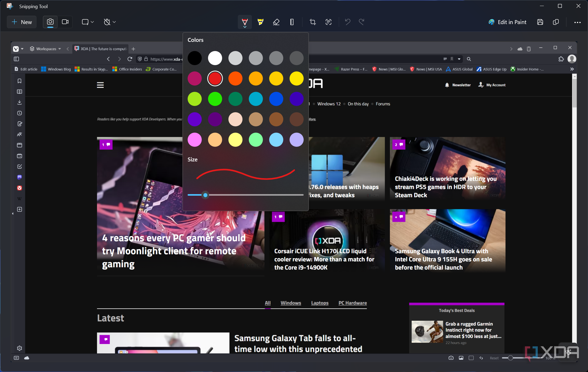Choose the dark brown swatch
588x372 pixels.
tap(296, 119)
